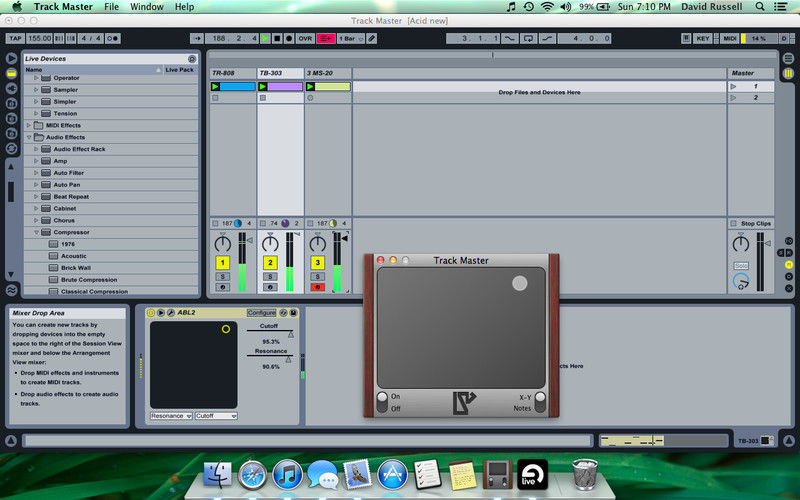Open Safari from the Dock
This screenshot has height=500, width=800.
(x=253, y=474)
